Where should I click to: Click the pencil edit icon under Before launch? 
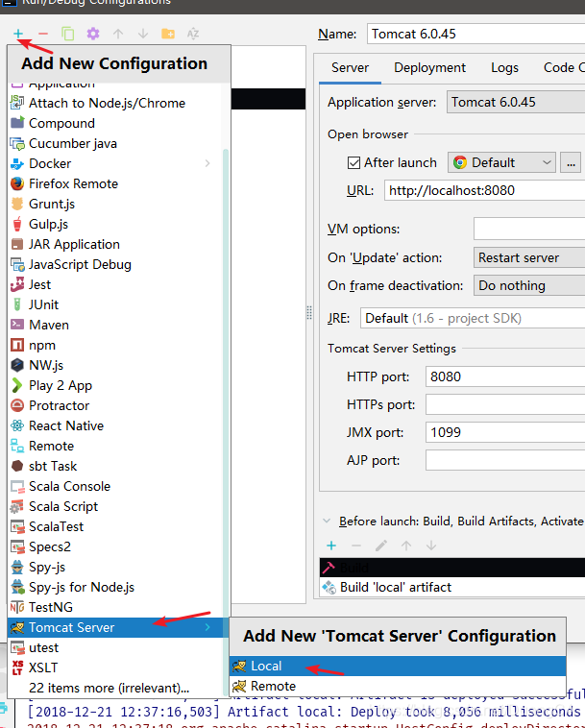(x=381, y=546)
